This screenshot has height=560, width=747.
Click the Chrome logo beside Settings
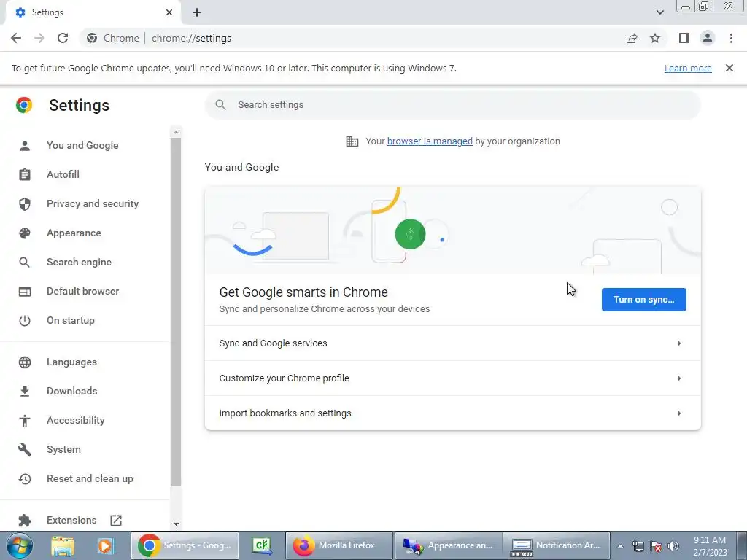point(24,105)
